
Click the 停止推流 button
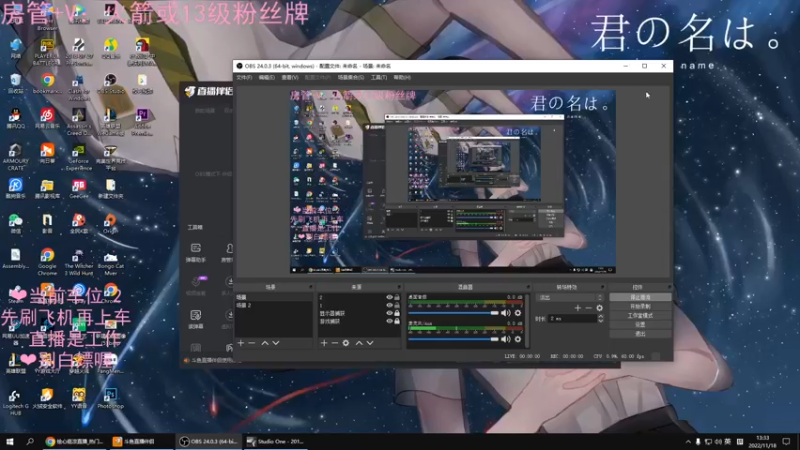tap(640, 297)
